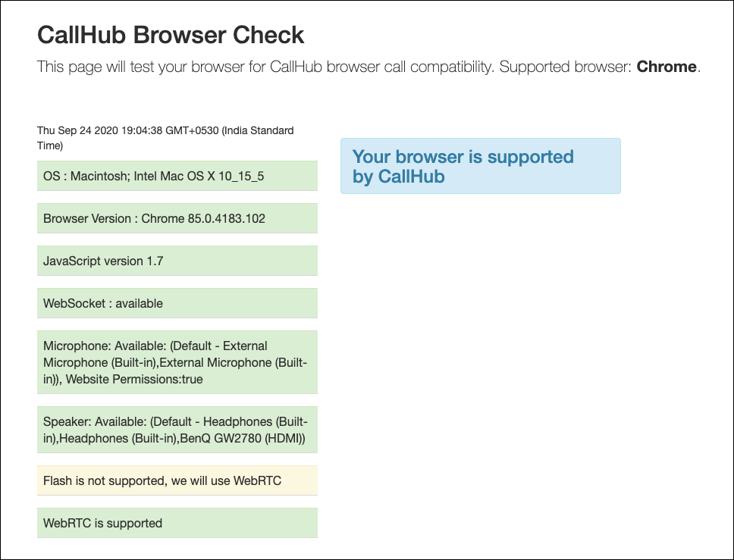This screenshot has height=560, width=734.
Task: Click the Speaker Available info box
Action: pyautogui.click(x=177, y=430)
